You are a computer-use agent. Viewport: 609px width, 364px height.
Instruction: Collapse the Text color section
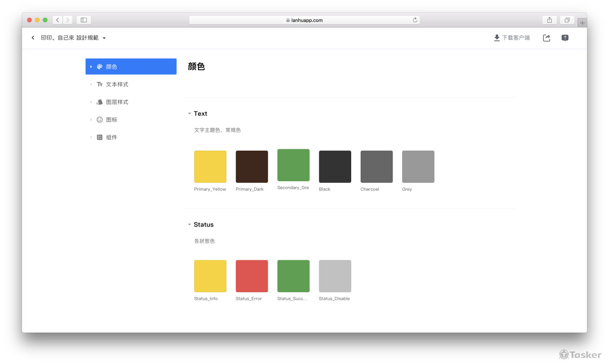[189, 114]
